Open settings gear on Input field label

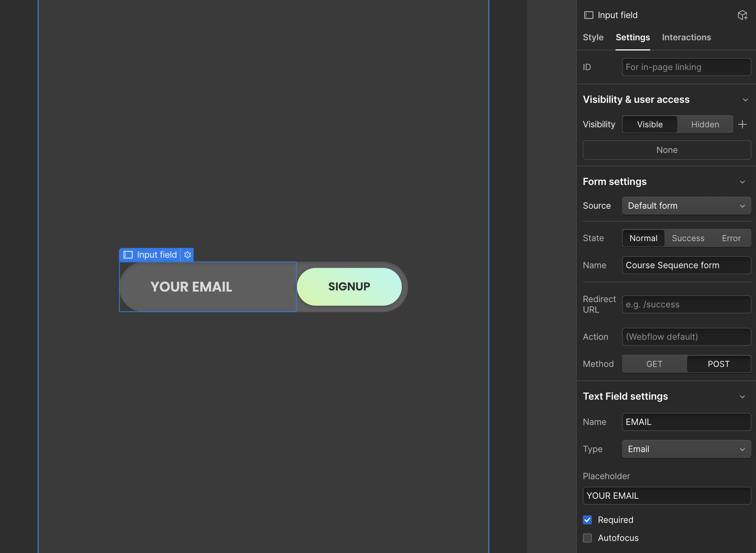point(187,255)
